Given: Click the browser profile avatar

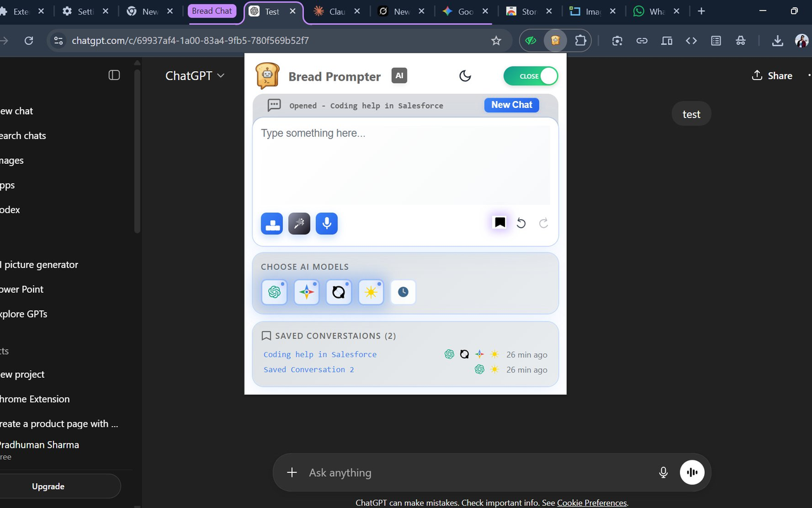Looking at the screenshot, I should [x=802, y=41].
